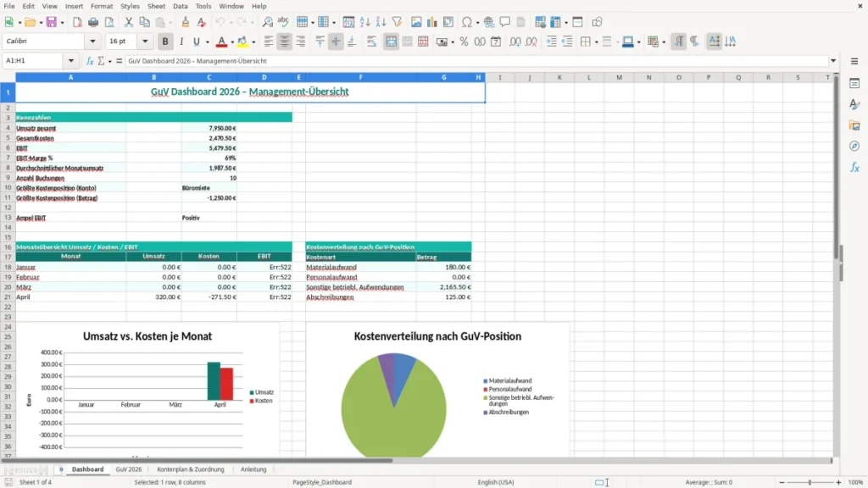Open the Sheet menu
868x488 pixels.
click(x=156, y=6)
